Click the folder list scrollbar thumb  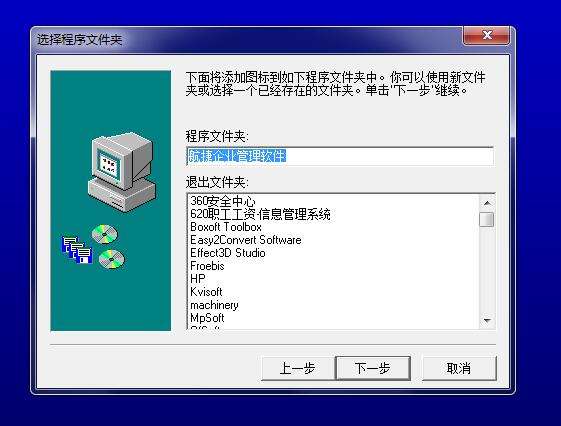coord(487,219)
